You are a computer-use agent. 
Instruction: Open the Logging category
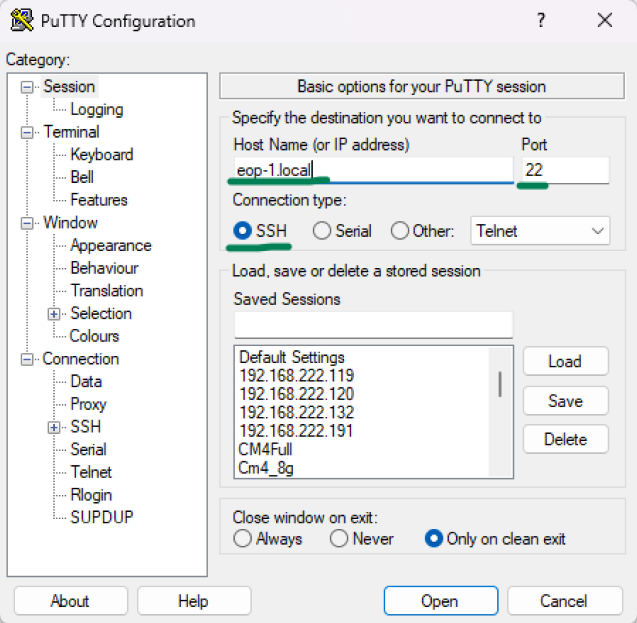tap(97, 110)
